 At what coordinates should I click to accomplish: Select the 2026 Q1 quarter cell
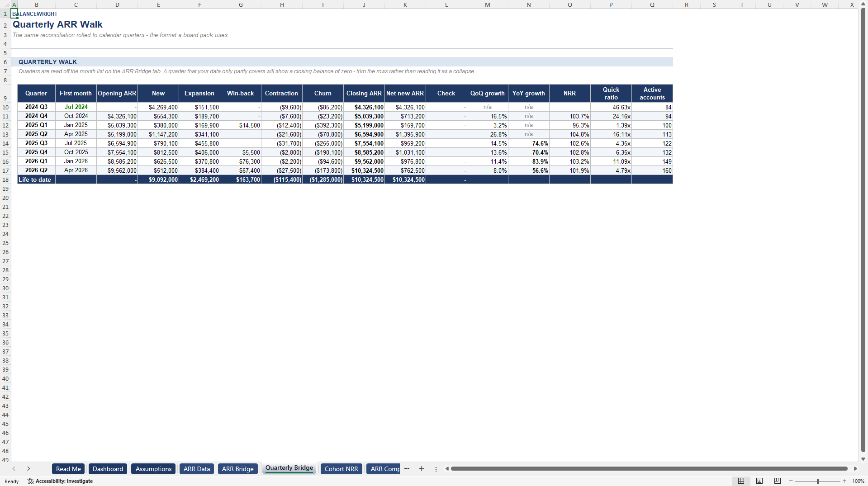[36, 161]
